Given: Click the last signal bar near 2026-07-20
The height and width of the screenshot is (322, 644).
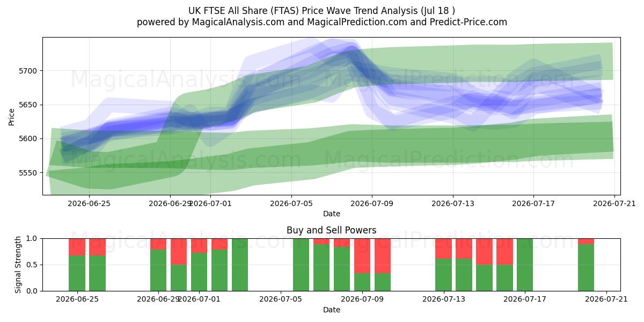Looking at the screenshot, I should click(x=586, y=265).
